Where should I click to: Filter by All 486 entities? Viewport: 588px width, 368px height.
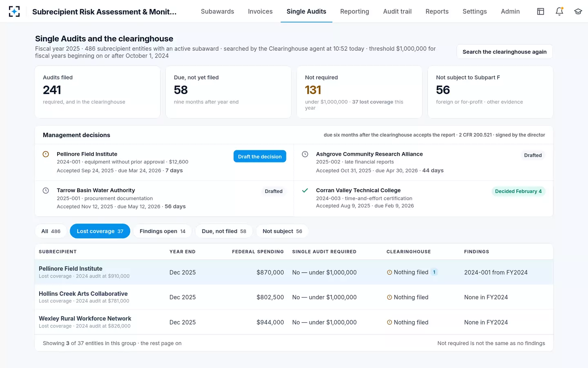pyautogui.click(x=51, y=231)
